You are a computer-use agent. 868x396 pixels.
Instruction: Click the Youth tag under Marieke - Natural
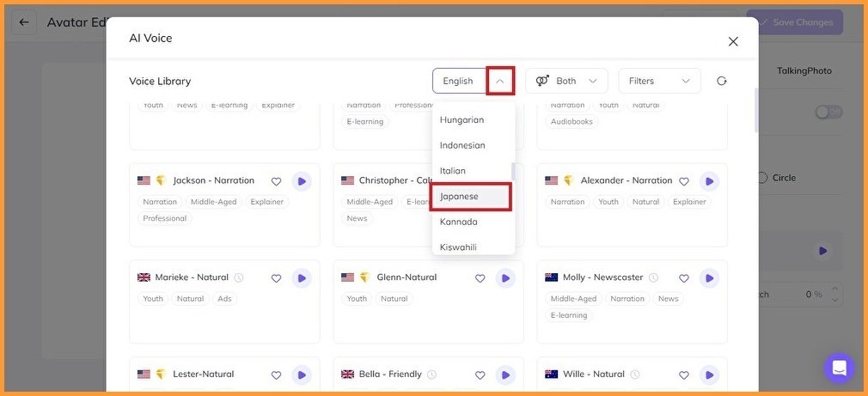153,299
